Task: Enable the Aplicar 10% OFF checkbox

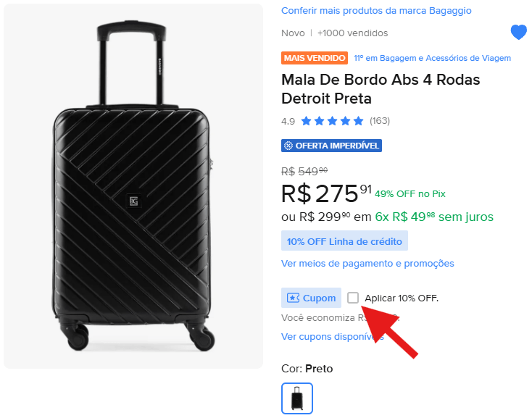Action: coord(353,298)
